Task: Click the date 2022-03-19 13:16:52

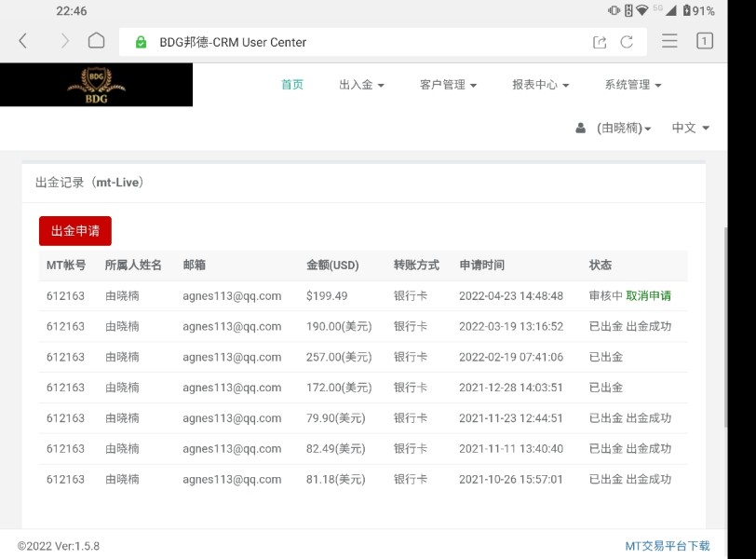Action: click(511, 326)
